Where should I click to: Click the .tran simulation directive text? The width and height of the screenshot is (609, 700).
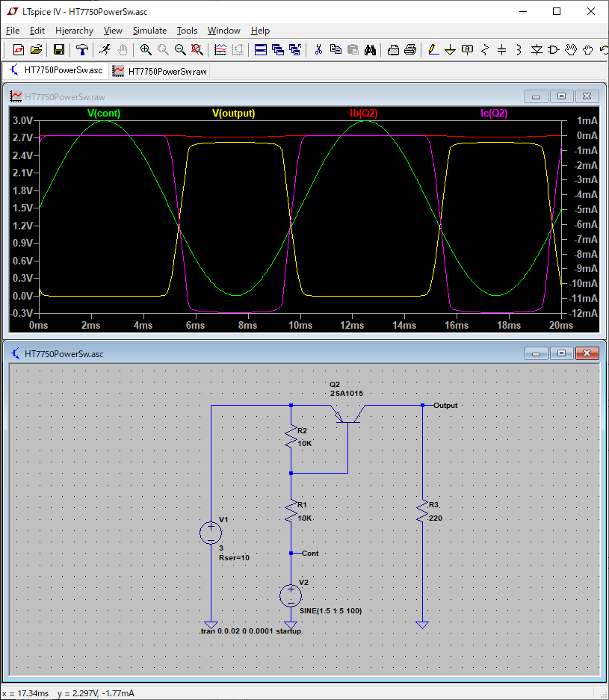[251, 631]
